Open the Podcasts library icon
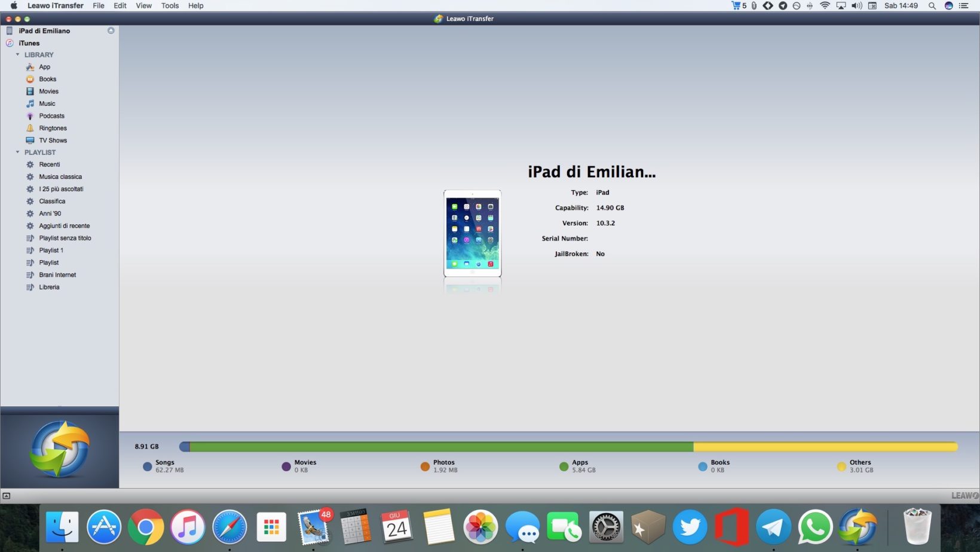 [30, 116]
